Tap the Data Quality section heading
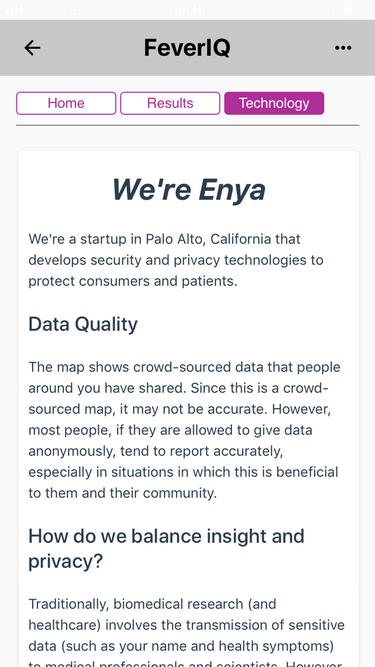The width and height of the screenshot is (375, 667). click(83, 324)
